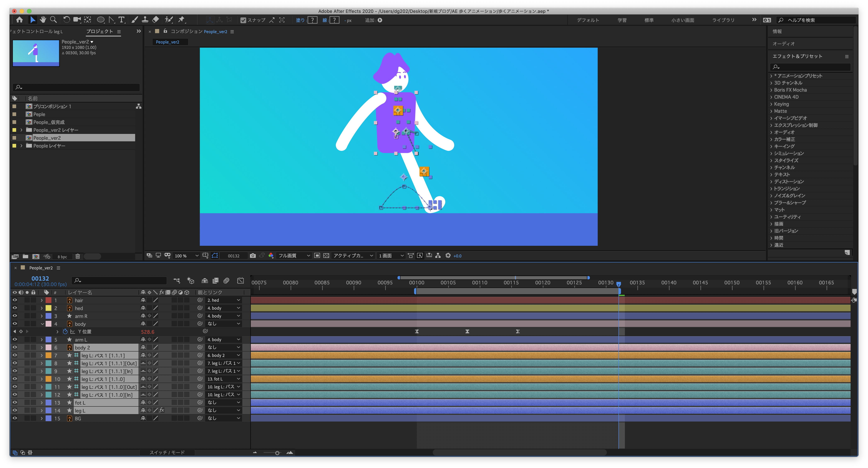The image size is (868, 468).
Task: Click the delete trash icon in Project panel
Action: [78, 256]
